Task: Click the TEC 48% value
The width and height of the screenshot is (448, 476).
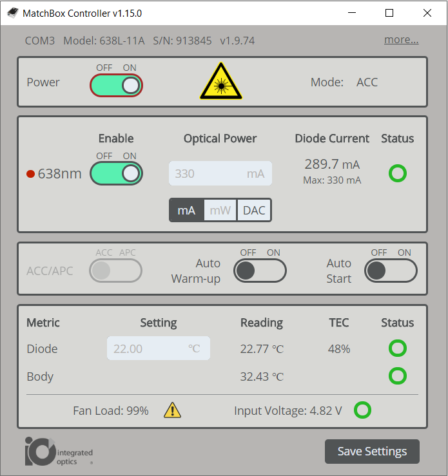Action: [339, 349]
